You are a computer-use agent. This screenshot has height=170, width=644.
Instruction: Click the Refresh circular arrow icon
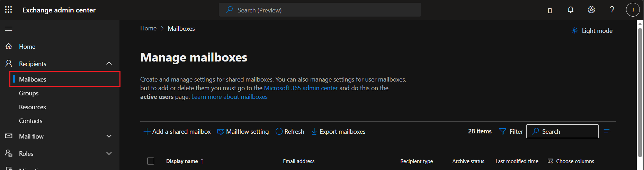pyautogui.click(x=279, y=131)
